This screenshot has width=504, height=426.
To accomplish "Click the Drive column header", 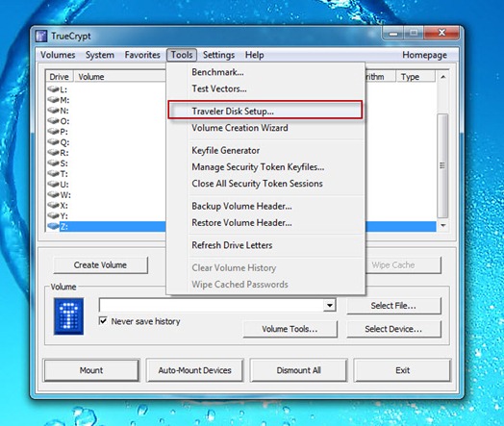I will point(60,77).
